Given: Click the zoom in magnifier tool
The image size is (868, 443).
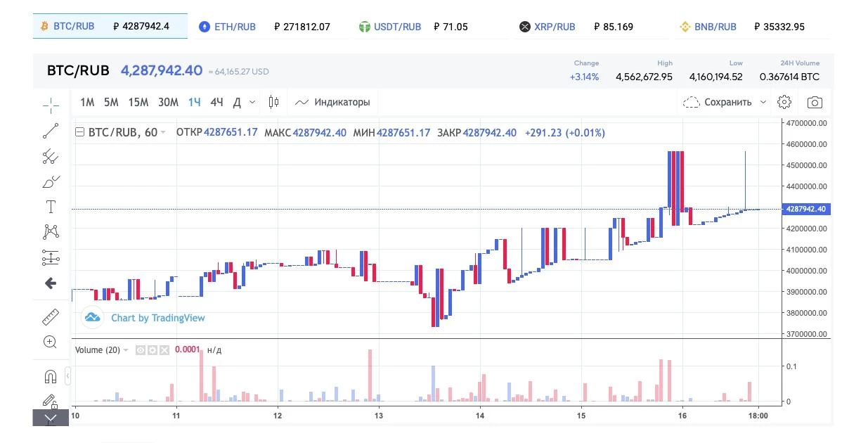Looking at the screenshot, I should tap(51, 342).
